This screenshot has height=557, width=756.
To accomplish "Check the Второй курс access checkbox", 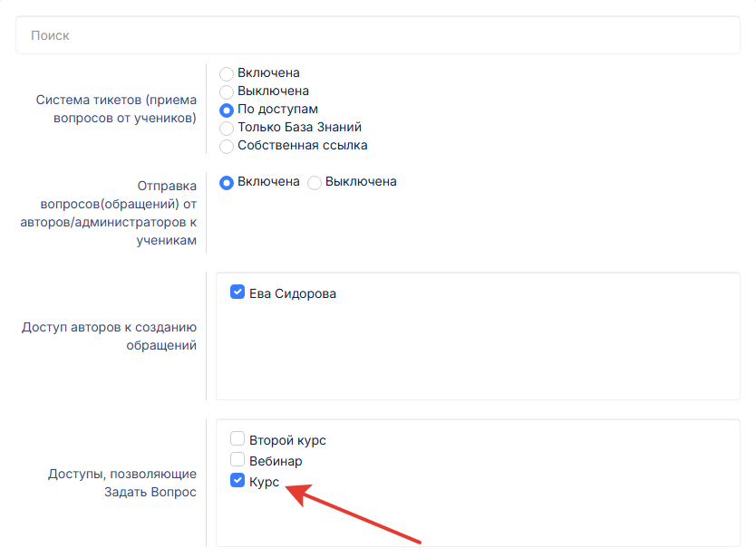I will (237, 438).
